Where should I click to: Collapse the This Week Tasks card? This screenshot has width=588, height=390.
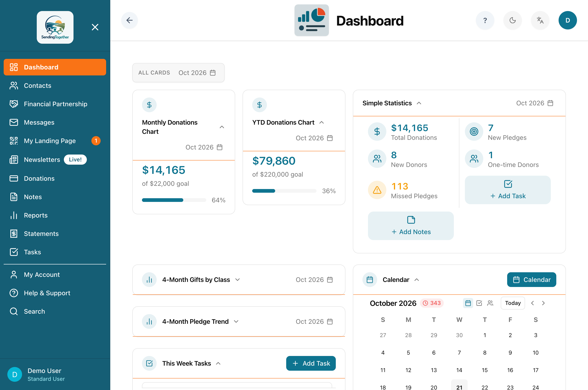tap(218, 363)
